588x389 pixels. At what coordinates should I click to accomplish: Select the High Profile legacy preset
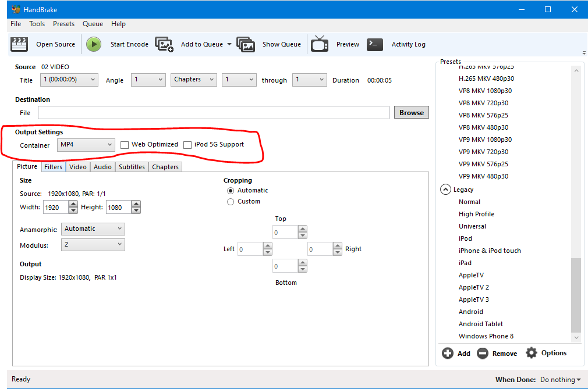(476, 214)
